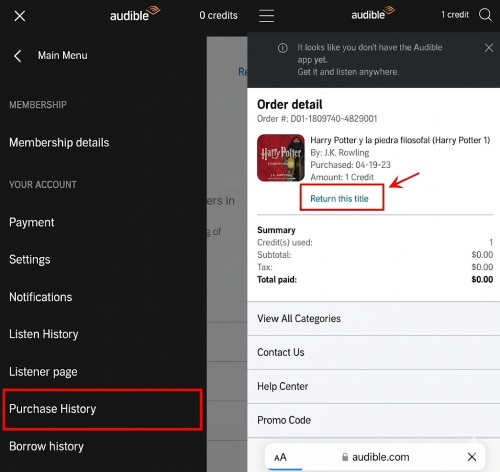Open Borrow history
This screenshot has height=472, width=500.
(x=46, y=446)
